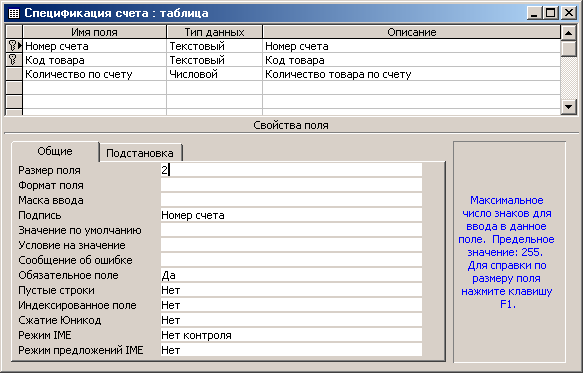
Task: Click the table icon in the title bar
Action: (x=14, y=13)
